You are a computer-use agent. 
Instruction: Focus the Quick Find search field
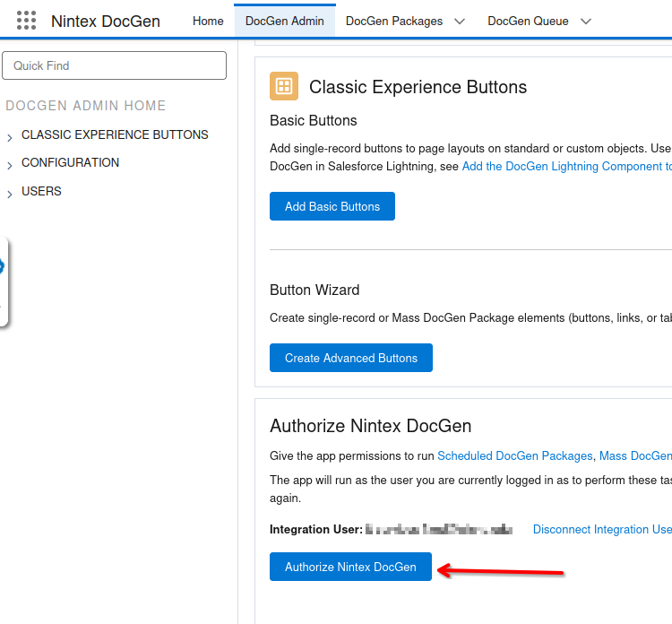click(115, 65)
